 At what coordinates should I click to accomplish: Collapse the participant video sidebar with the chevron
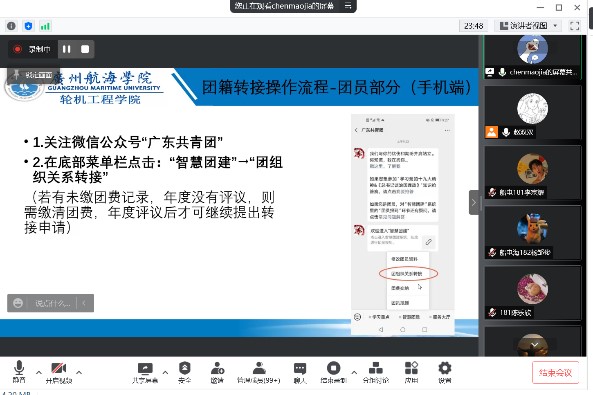pyautogui.click(x=474, y=202)
